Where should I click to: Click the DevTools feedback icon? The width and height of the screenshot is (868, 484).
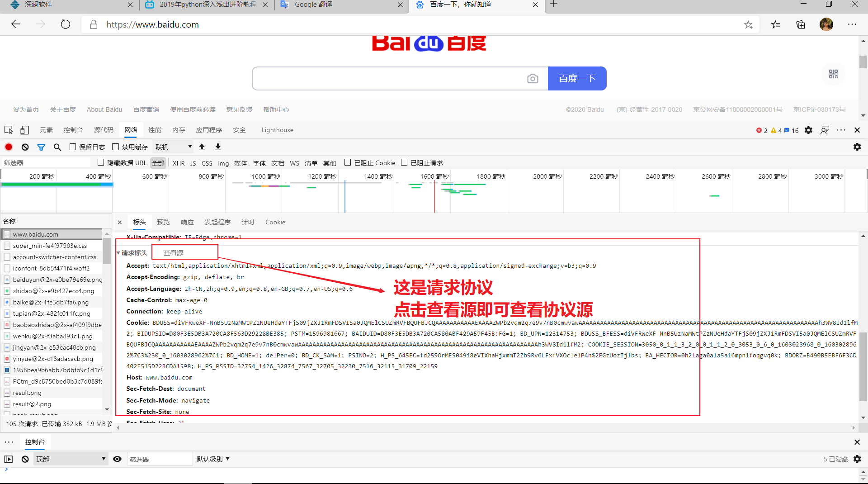(x=825, y=130)
